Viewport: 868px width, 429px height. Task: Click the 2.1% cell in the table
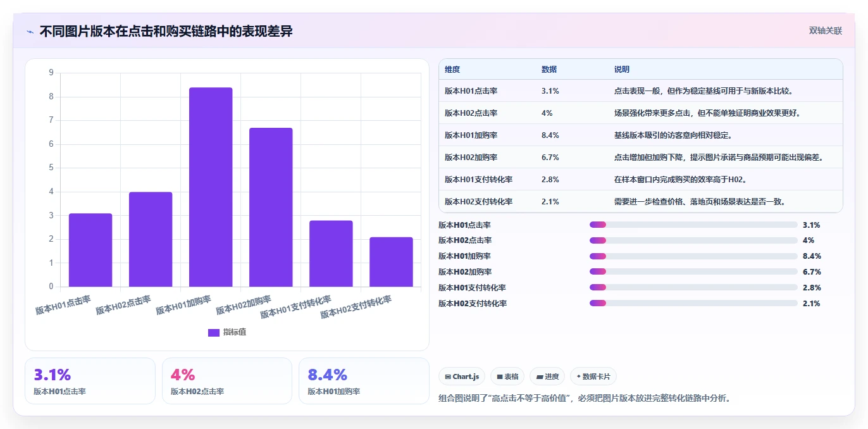550,202
